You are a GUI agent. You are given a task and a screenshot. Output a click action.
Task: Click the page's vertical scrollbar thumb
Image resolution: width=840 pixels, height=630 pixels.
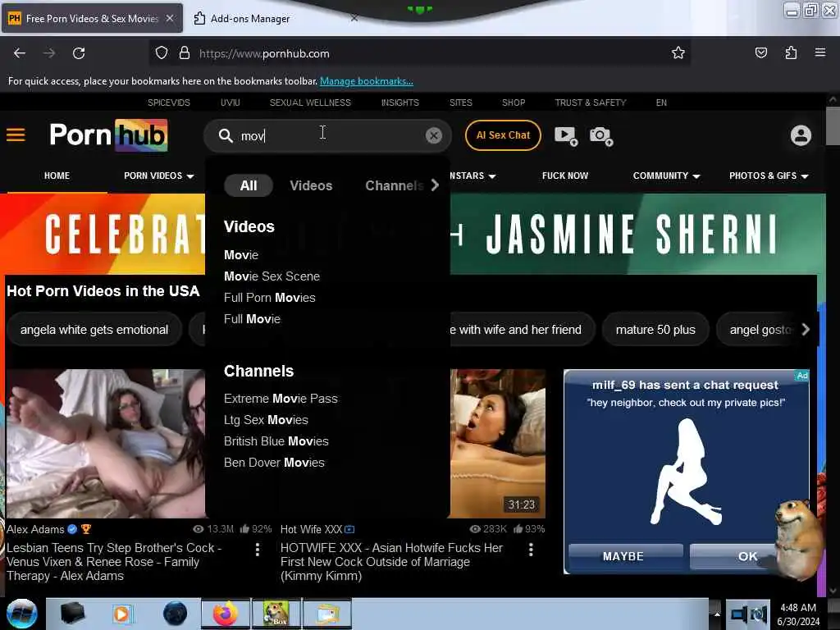[833, 126]
